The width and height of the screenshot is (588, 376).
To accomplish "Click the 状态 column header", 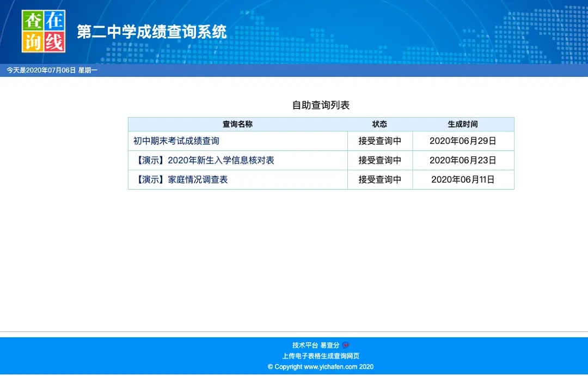I will tap(379, 124).
